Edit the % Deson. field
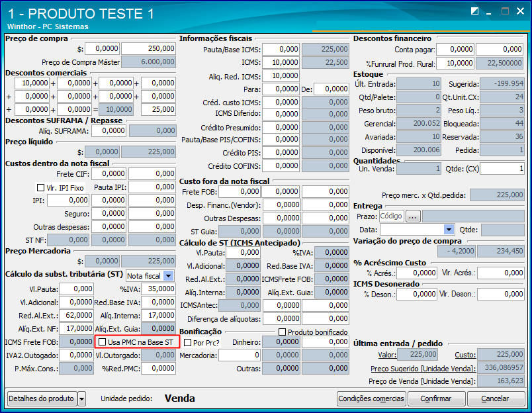 pos(417,295)
